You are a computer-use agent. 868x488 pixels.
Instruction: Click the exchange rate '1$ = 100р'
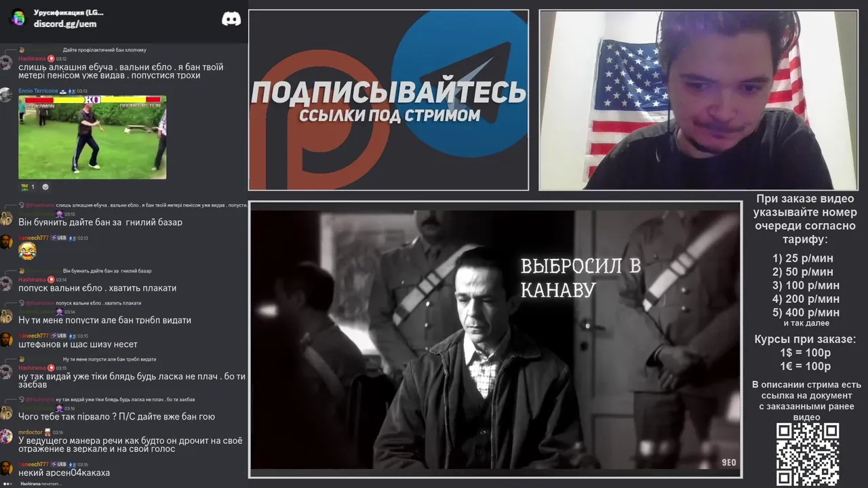[x=806, y=352]
